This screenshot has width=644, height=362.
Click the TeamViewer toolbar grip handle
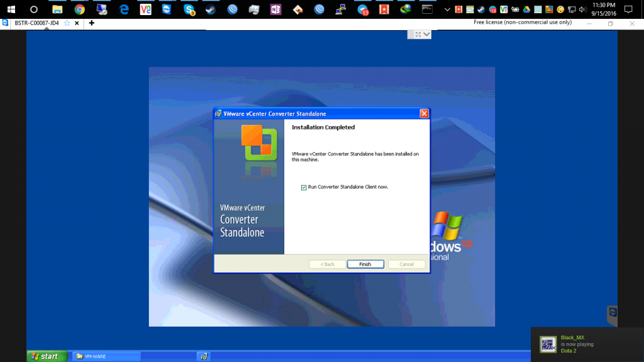411,35
